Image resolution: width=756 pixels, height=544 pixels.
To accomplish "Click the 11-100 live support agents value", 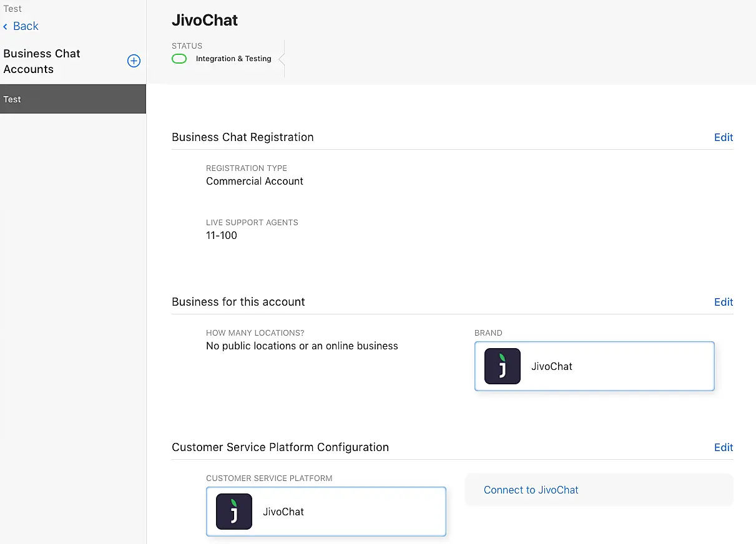I will [222, 235].
